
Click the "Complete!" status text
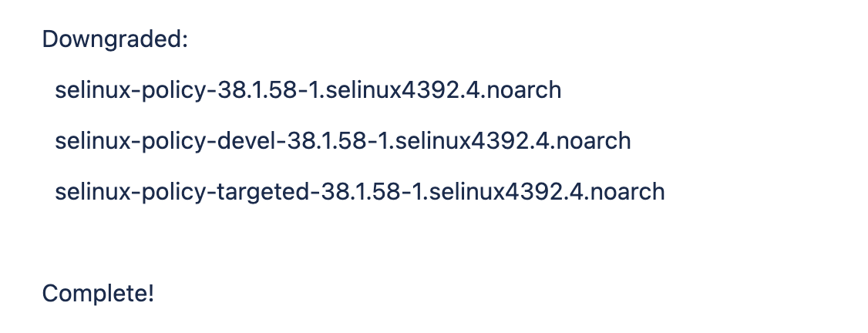click(98, 294)
